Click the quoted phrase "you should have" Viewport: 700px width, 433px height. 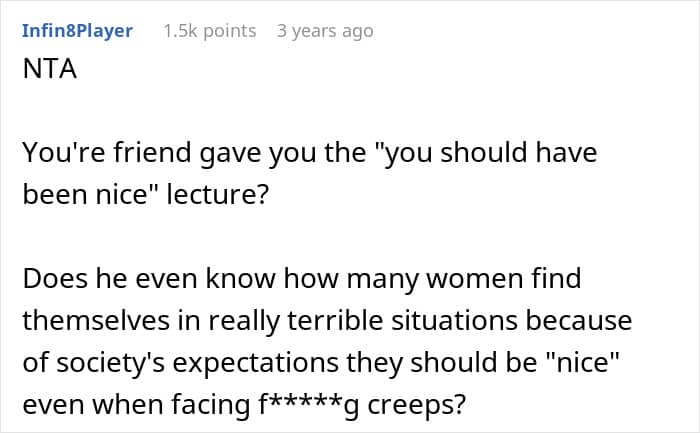488,153
